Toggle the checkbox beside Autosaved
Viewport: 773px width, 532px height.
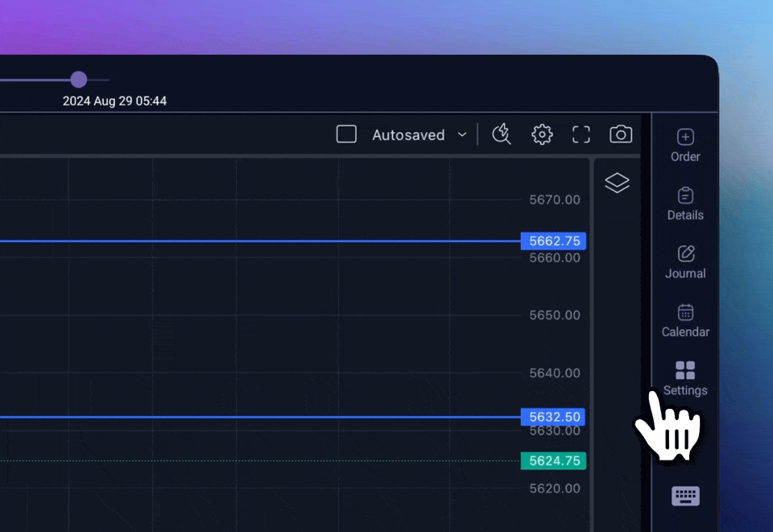point(346,134)
